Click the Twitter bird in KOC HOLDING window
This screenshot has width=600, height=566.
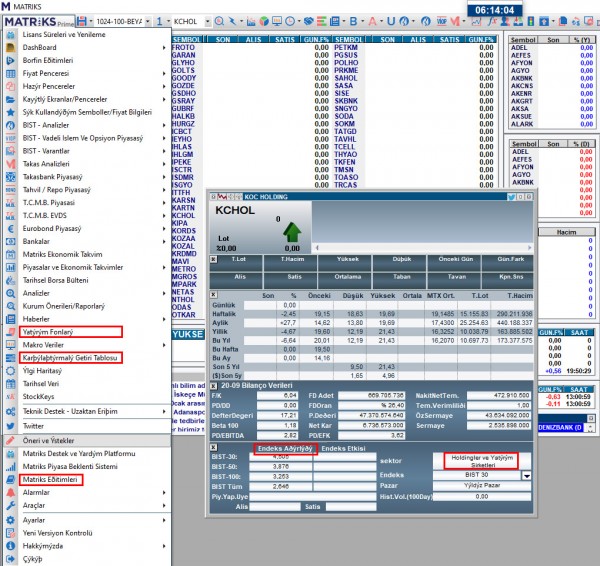[511, 197]
